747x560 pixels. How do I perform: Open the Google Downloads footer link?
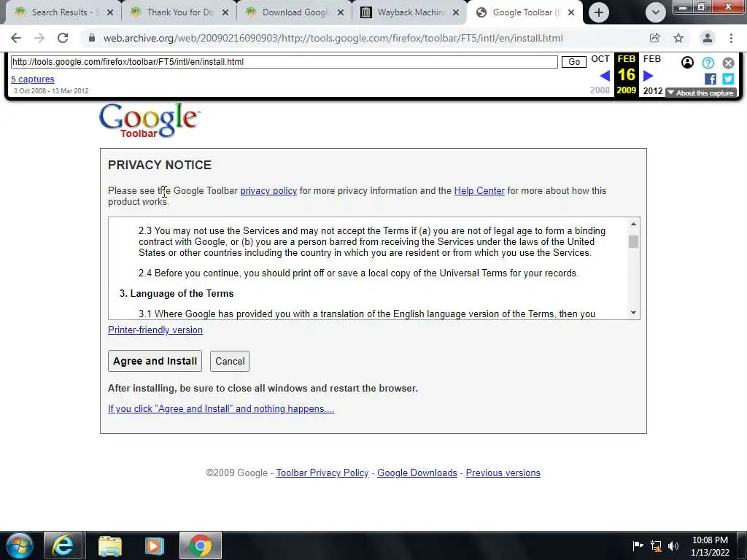click(417, 472)
